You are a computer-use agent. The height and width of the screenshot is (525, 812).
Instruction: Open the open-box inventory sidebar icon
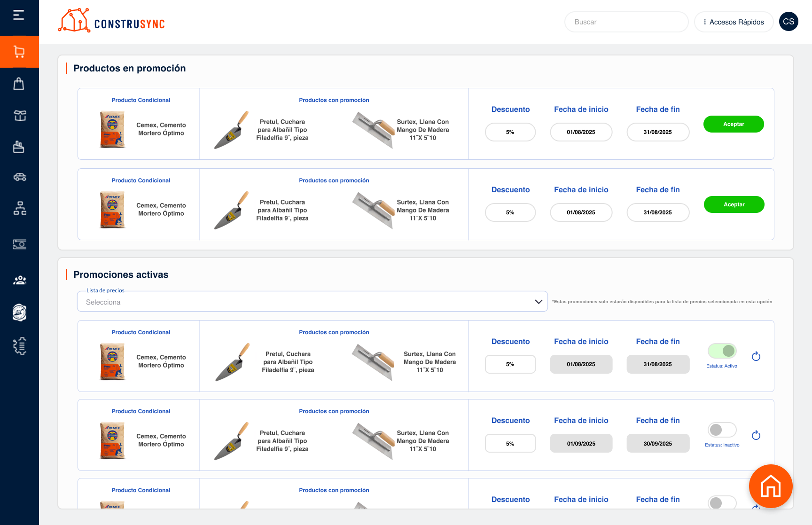tap(20, 116)
